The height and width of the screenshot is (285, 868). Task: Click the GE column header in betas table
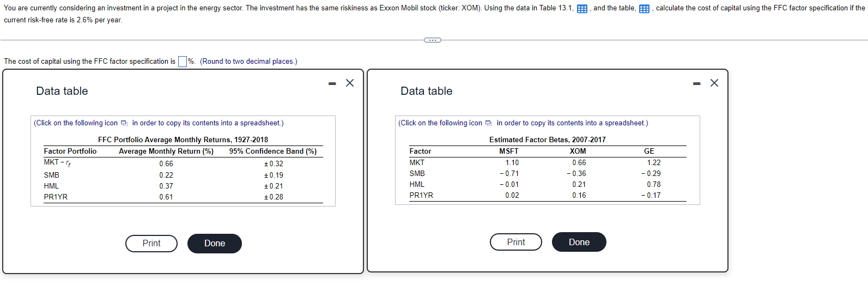(x=649, y=151)
